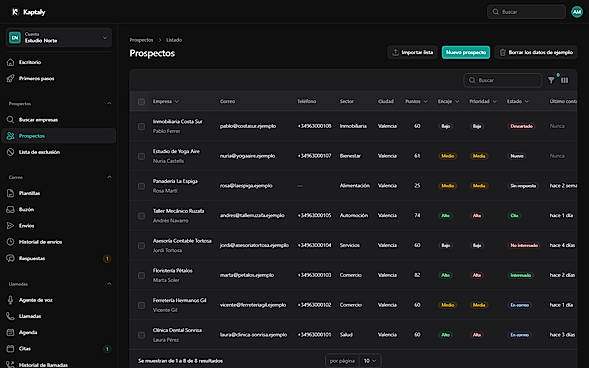Sort by the Prioridad column

click(483, 101)
